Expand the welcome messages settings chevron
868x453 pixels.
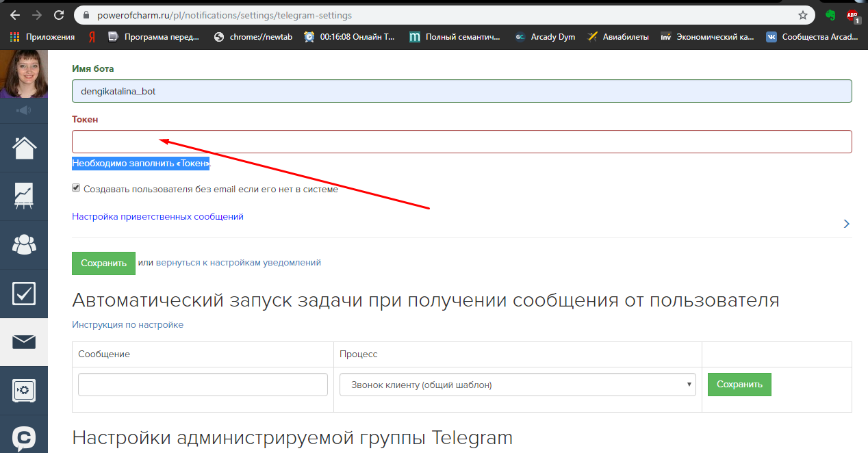847,224
